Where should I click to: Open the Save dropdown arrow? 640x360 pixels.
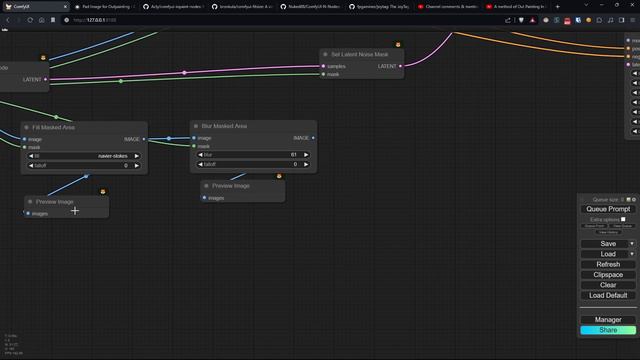(x=632, y=244)
